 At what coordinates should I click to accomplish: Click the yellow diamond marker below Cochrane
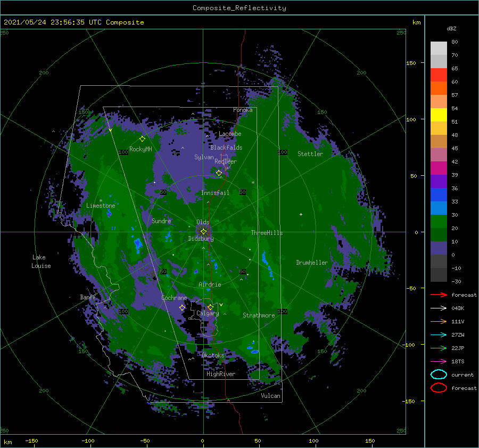click(183, 307)
